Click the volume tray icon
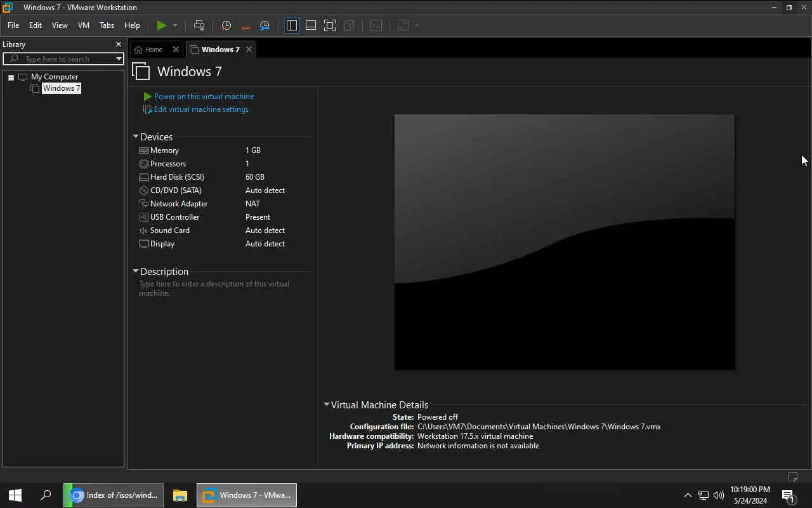 click(719, 495)
